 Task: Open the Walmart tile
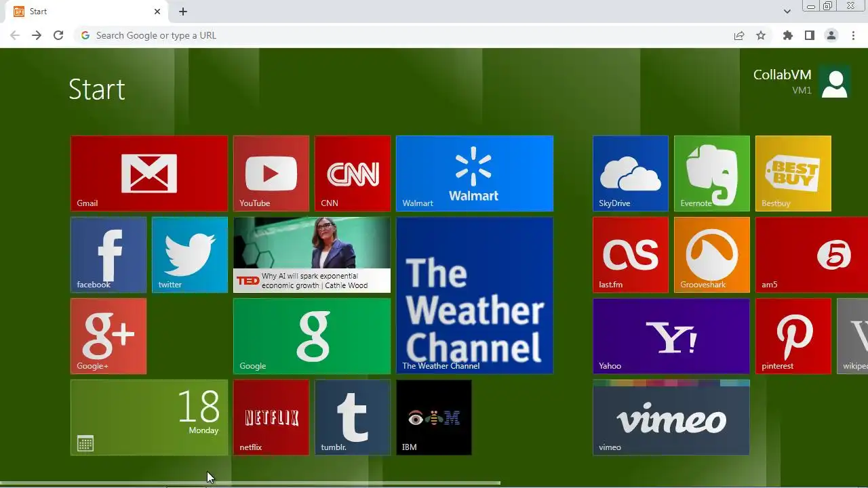(x=475, y=174)
